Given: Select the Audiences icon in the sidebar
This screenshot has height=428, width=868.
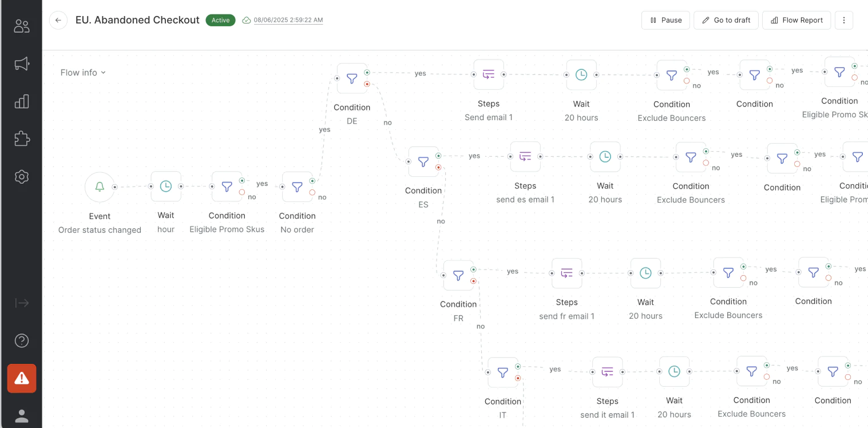Looking at the screenshot, I should click(x=21, y=25).
